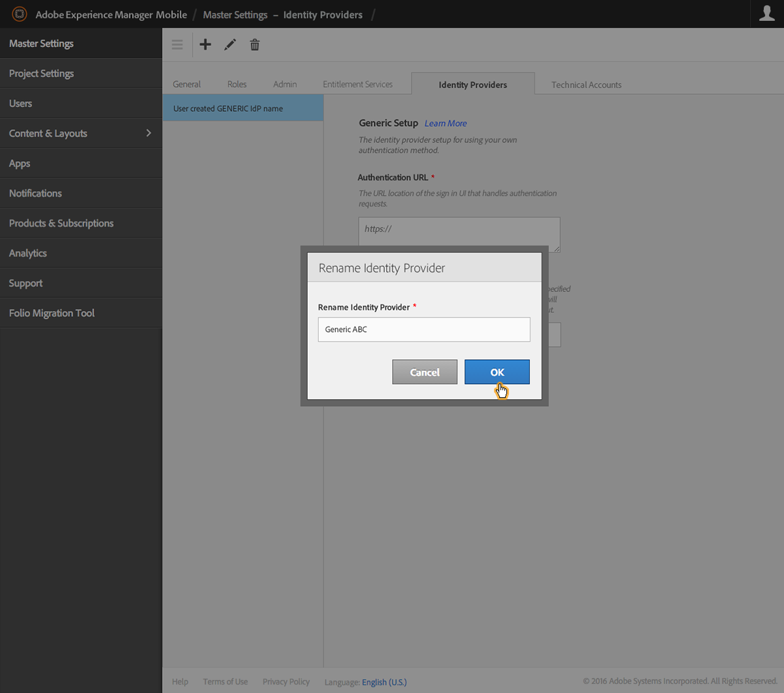Open Terms of Use footer link

pos(225,682)
